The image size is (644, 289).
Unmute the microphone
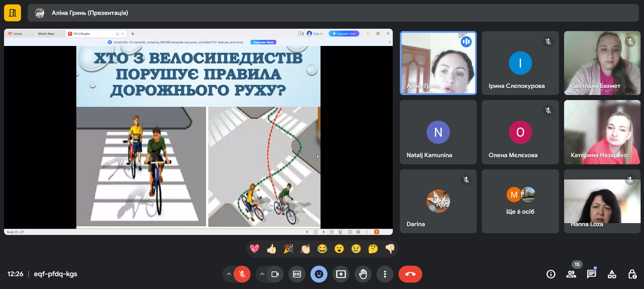coord(242,274)
